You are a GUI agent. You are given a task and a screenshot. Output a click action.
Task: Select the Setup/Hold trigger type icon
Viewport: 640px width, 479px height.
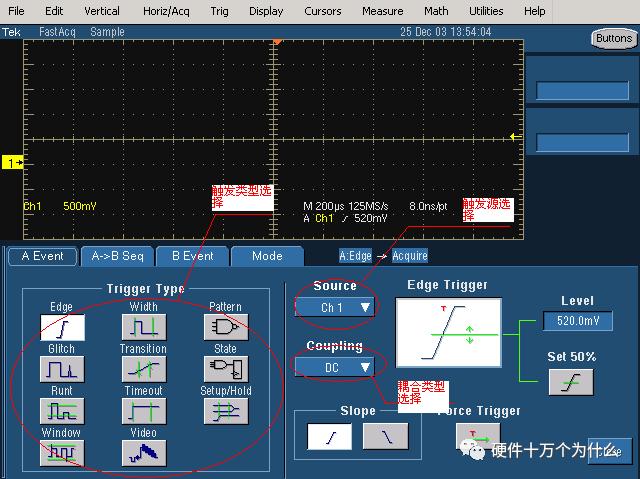click(x=226, y=411)
